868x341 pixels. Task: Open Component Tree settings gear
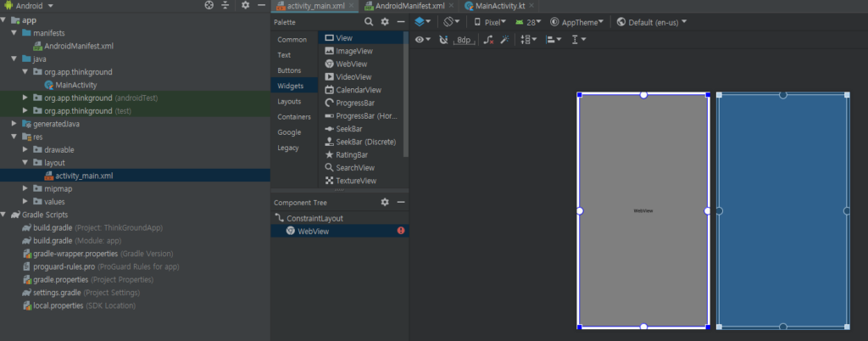click(x=385, y=203)
